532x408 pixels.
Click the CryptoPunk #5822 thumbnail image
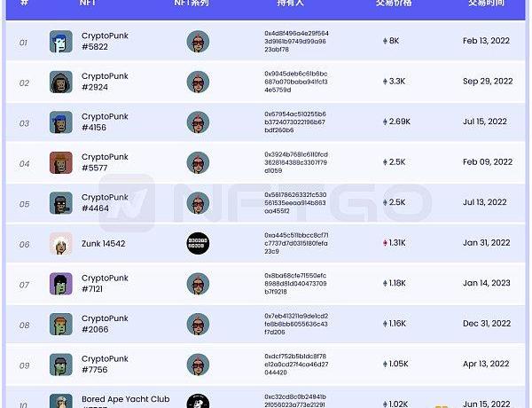(61, 42)
